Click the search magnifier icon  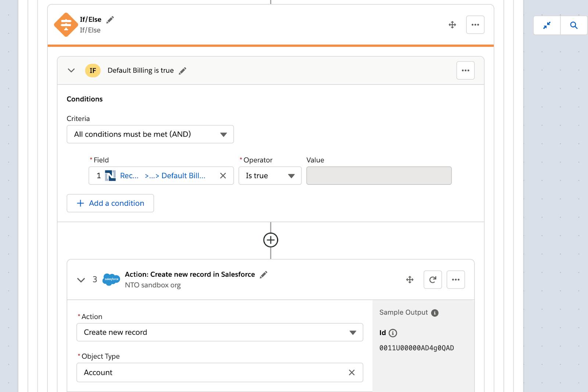574,25
